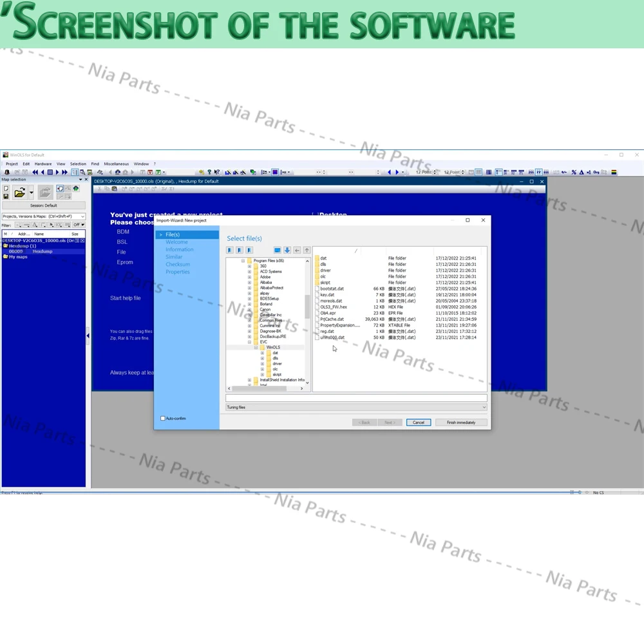
Task: Click the Session: Default button
Action: pos(44,205)
